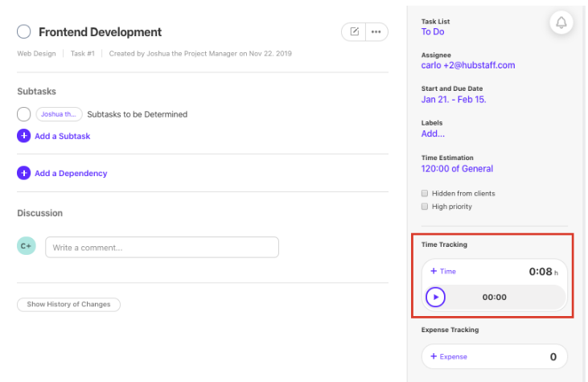
Task: Open the Jan 21 - Feb 15 date picker
Action: (453, 100)
